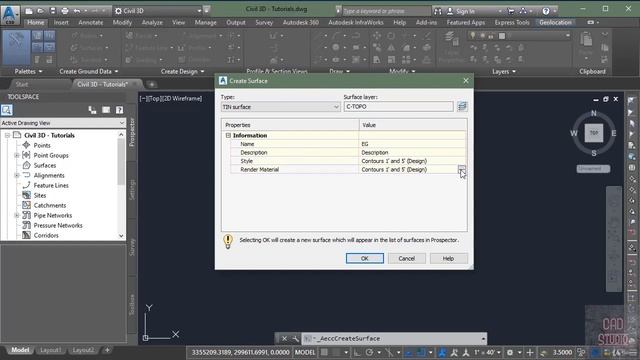Click the Undo arrow in quick access toolbar

coord(77,11)
